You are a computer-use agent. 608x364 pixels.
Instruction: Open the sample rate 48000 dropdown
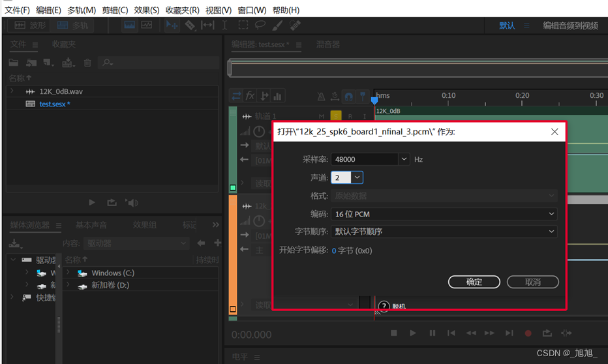click(404, 159)
